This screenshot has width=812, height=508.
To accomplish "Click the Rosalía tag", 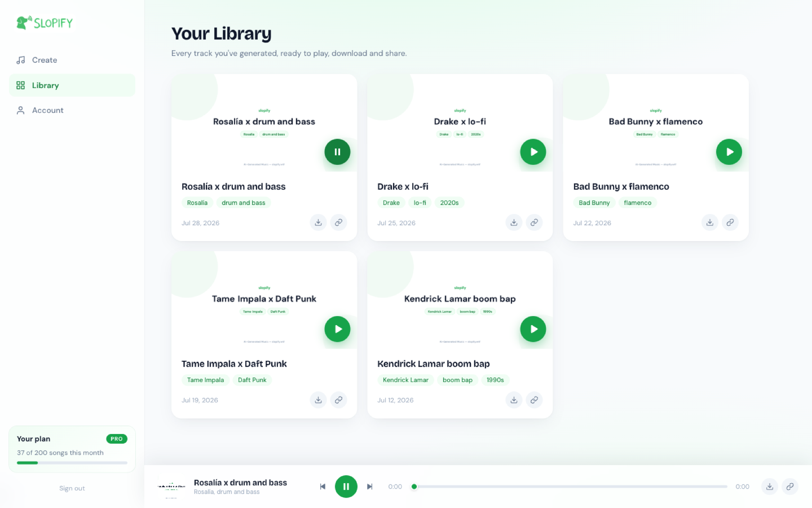I will click(x=197, y=203).
